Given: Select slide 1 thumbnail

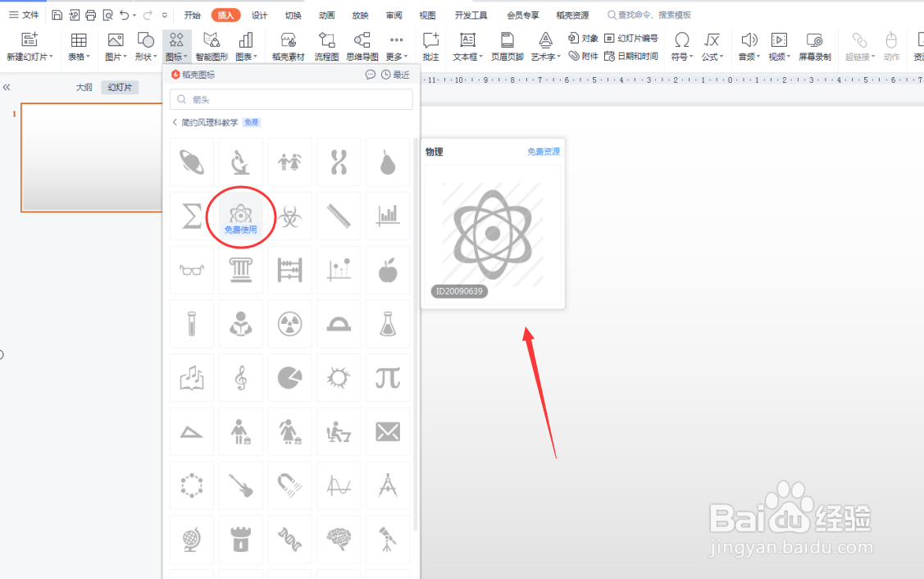Looking at the screenshot, I should click(91, 157).
